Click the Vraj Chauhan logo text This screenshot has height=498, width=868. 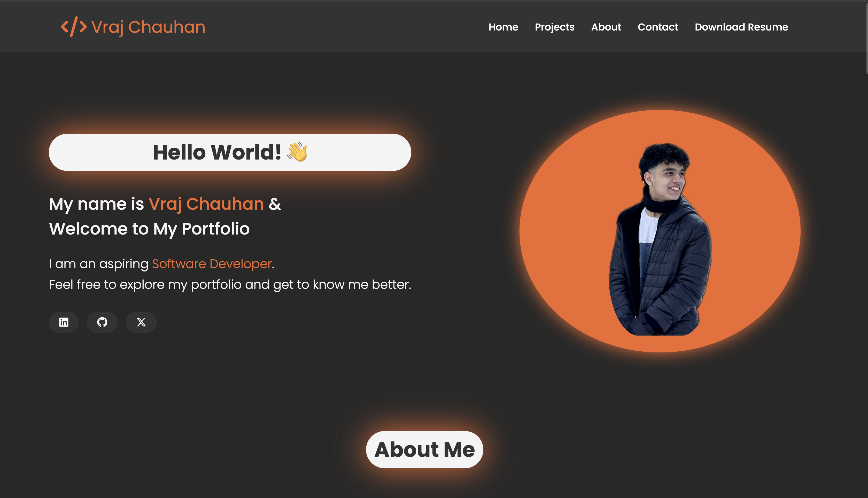tap(148, 27)
